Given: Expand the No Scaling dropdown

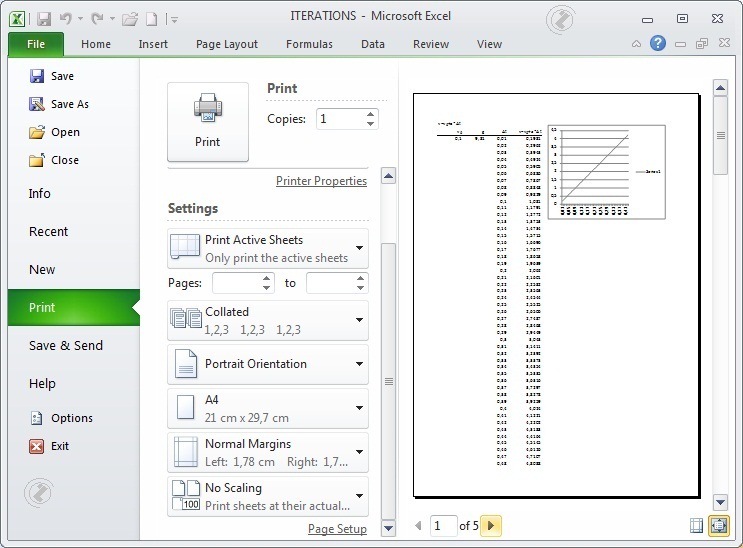Looking at the screenshot, I should [268, 496].
